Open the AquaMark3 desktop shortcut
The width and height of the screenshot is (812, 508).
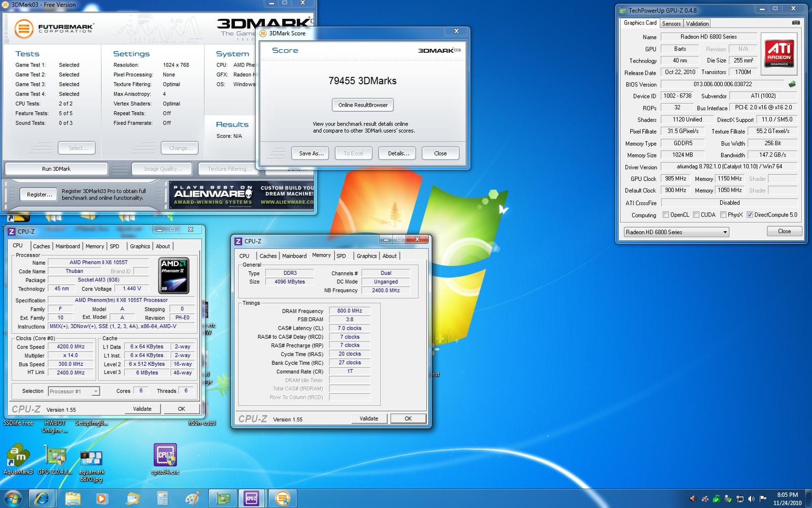18,460
